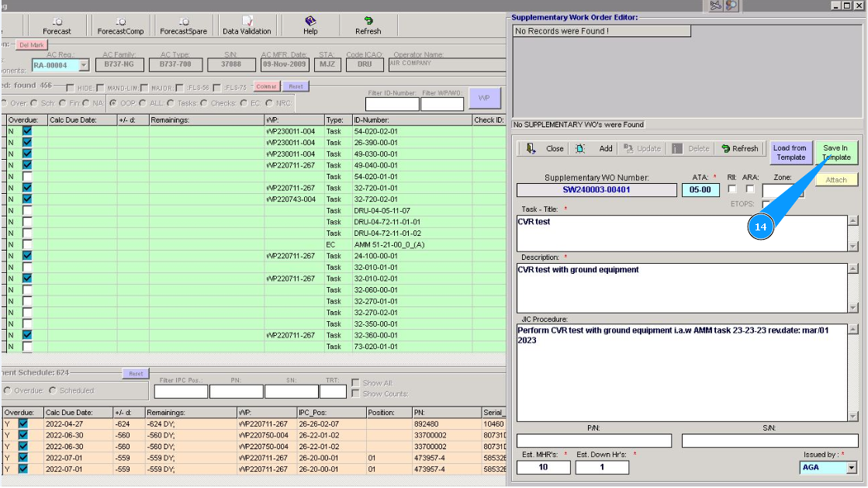Refresh the supplementary WO editor
The height and width of the screenshot is (488, 868).
pyautogui.click(x=738, y=148)
